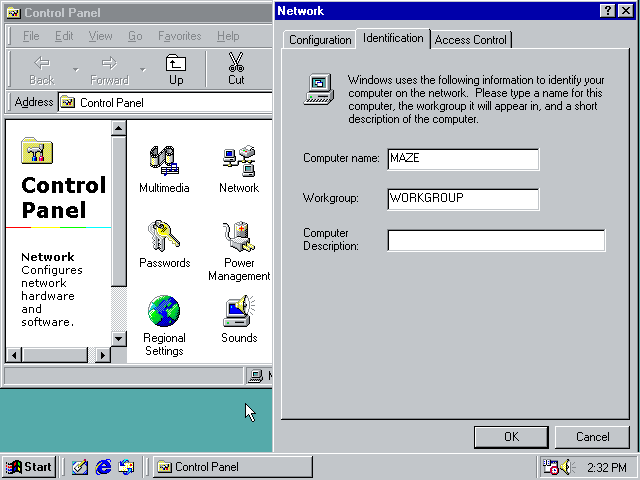Open the Task Scheduler tray icon
The height and width of the screenshot is (480, 640).
click(x=550, y=467)
